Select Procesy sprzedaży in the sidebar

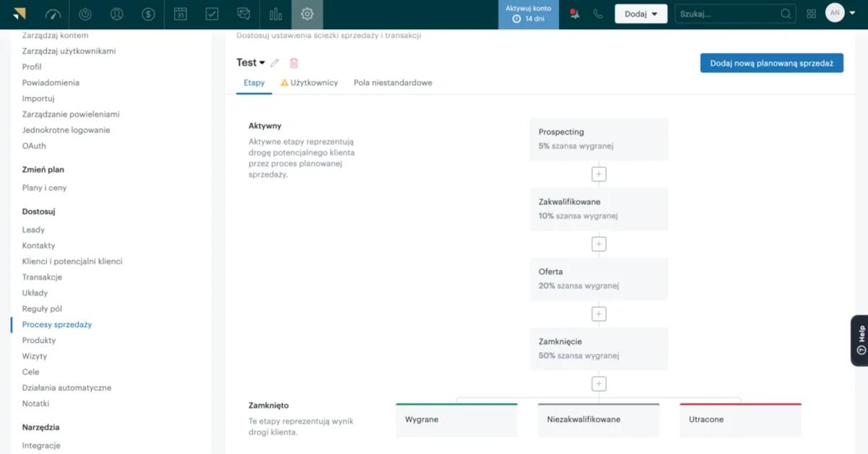coord(57,324)
